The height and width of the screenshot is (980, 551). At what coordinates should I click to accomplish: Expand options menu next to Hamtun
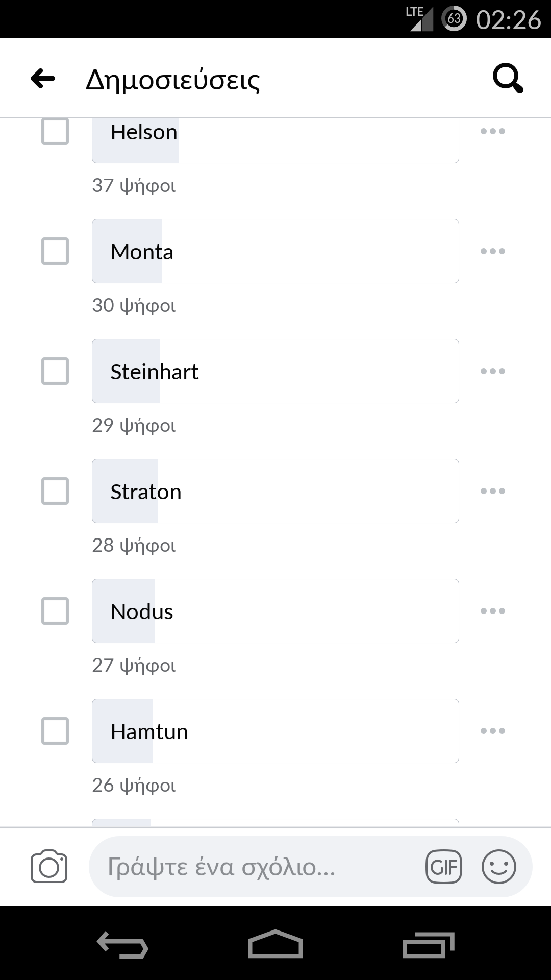[493, 731]
